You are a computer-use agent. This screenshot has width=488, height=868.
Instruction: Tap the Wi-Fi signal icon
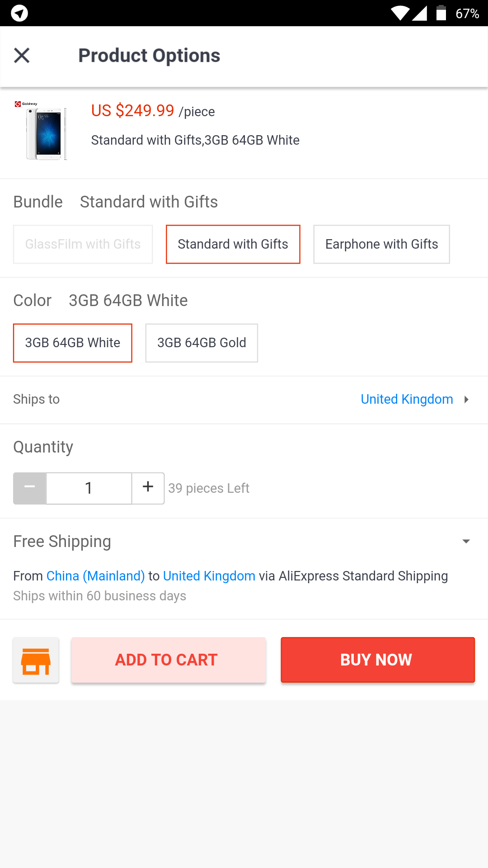[400, 13]
